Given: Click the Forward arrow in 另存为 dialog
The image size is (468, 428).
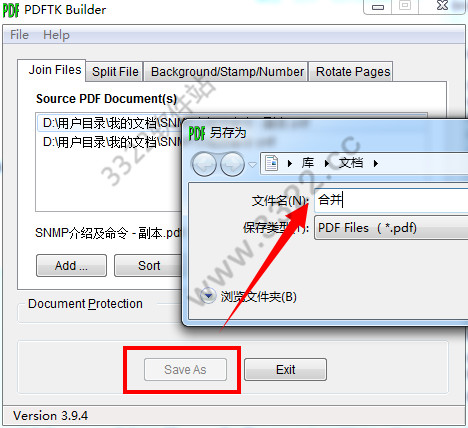Looking at the screenshot, I should [x=232, y=164].
